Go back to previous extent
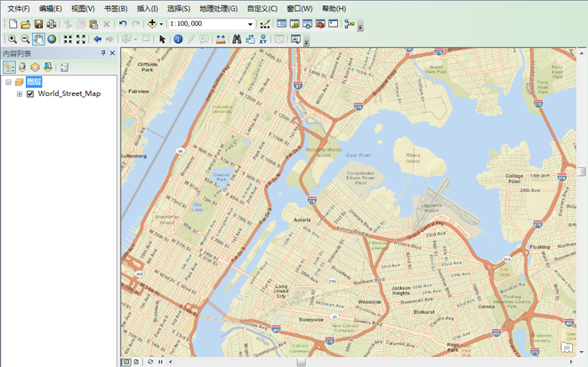588x367 pixels. [x=97, y=39]
